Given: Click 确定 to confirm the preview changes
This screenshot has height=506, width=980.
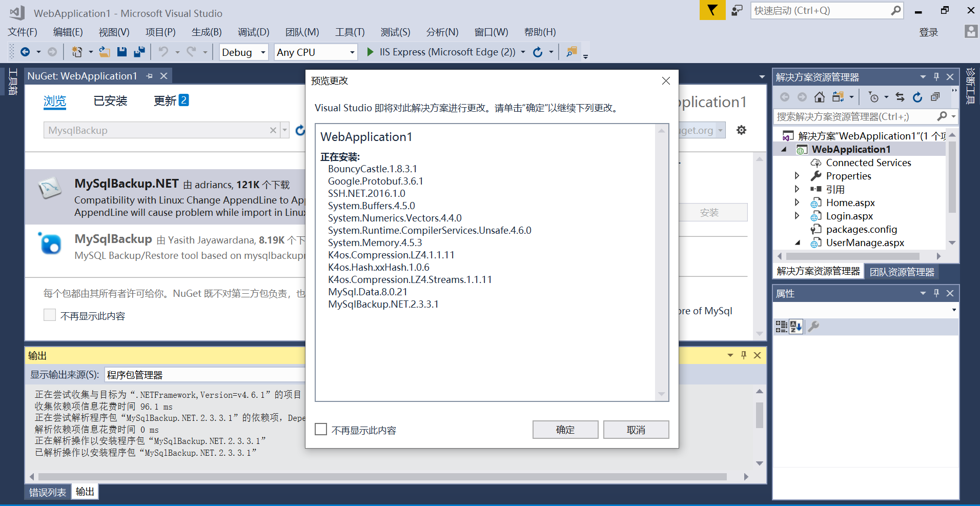Looking at the screenshot, I should click(x=565, y=430).
